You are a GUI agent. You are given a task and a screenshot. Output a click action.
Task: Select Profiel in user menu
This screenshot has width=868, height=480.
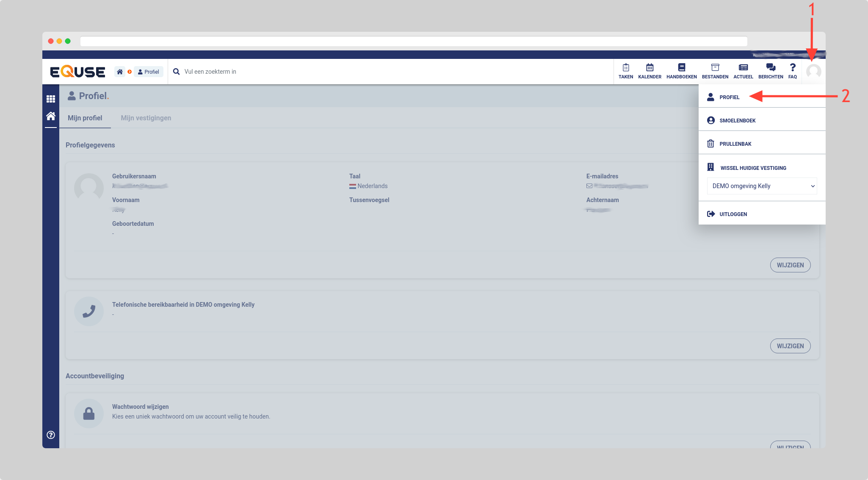[729, 97]
